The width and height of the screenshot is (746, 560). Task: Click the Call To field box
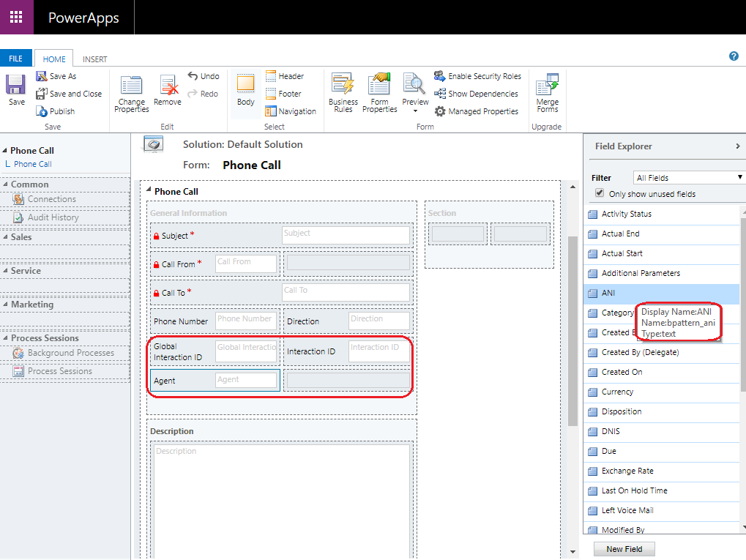pos(346,292)
